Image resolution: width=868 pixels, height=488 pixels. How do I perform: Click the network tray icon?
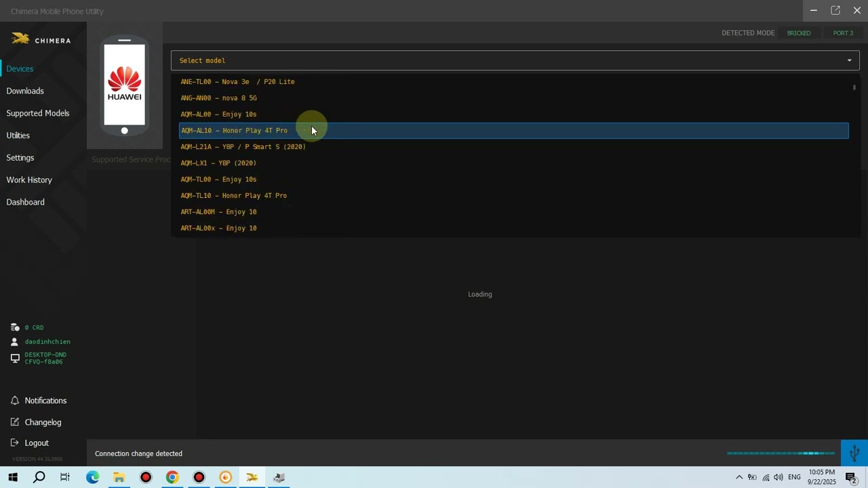(766, 477)
